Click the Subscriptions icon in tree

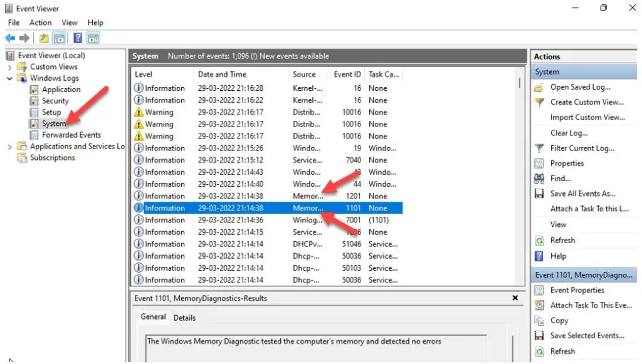(x=22, y=157)
